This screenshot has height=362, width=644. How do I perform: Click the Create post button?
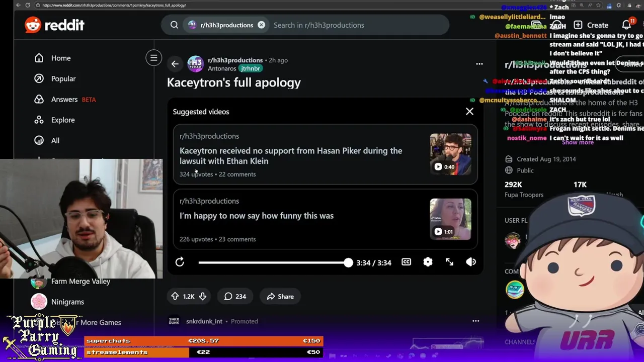coord(591,25)
